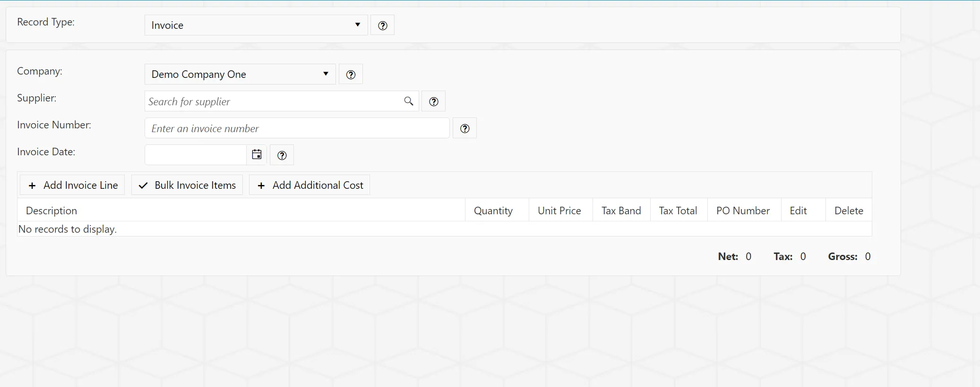Open the Invoice Date calendar picker
This screenshot has width=980, height=387.
(257, 155)
